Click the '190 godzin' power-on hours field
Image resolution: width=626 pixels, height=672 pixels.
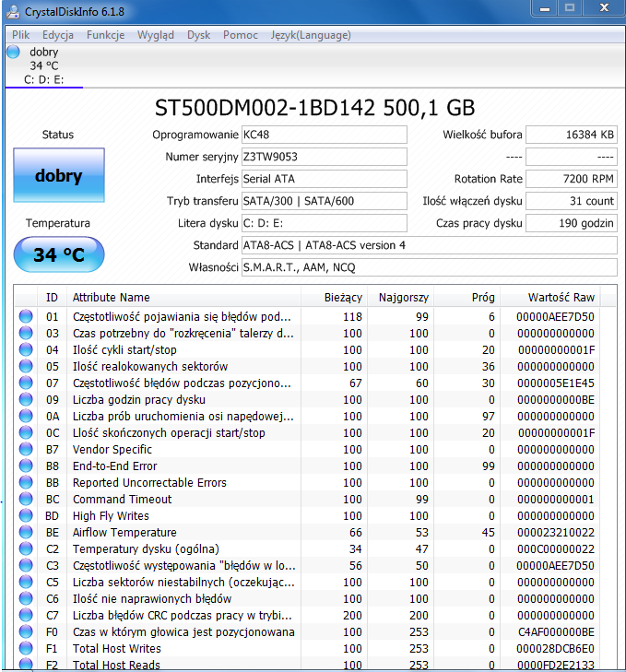click(x=572, y=223)
